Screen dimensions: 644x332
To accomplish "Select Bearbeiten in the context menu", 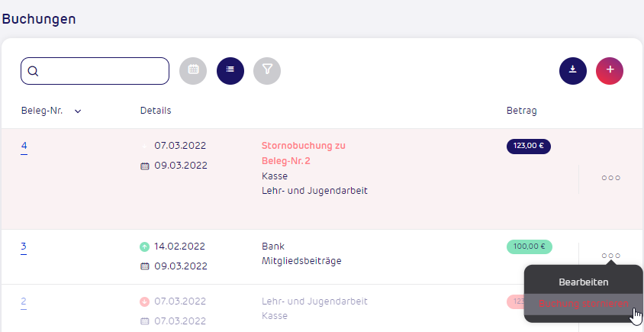I will [583, 282].
